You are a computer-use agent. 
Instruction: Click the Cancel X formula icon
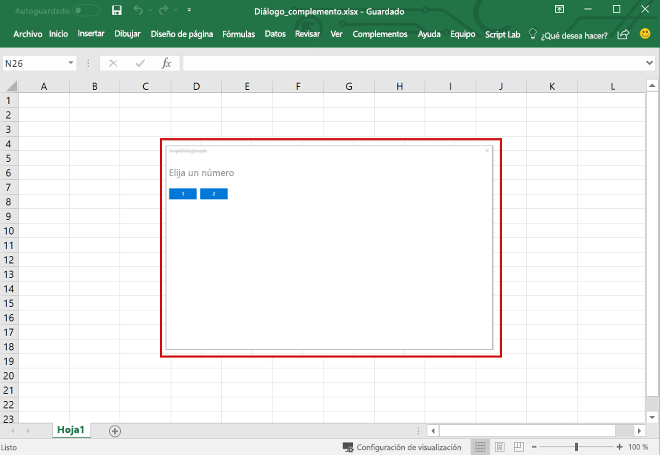click(x=113, y=64)
